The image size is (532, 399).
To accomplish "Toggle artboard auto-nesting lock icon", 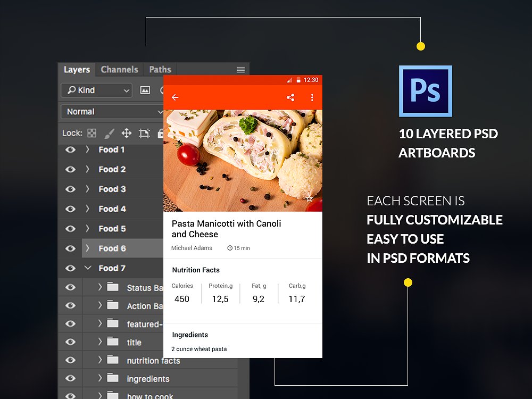I will [x=144, y=133].
